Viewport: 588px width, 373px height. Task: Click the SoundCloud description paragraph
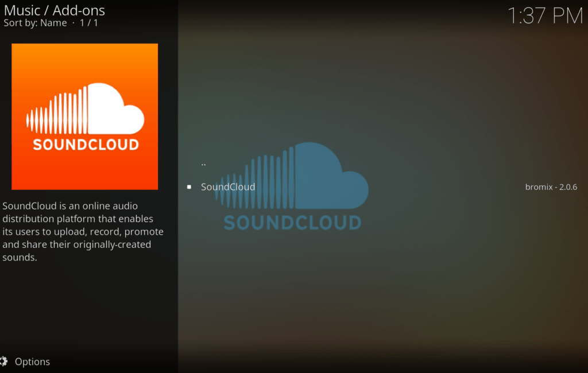click(82, 231)
